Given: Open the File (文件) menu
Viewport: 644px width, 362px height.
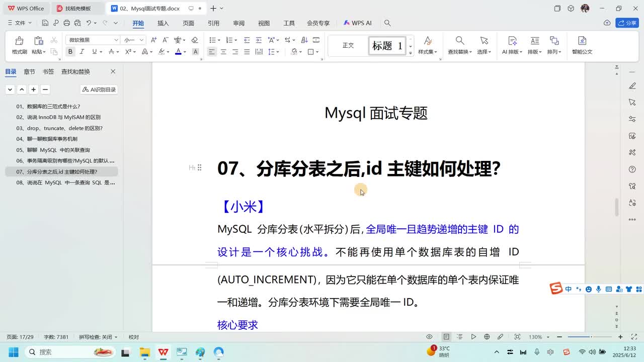Looking at the screenshot, I should pos(20,23).
